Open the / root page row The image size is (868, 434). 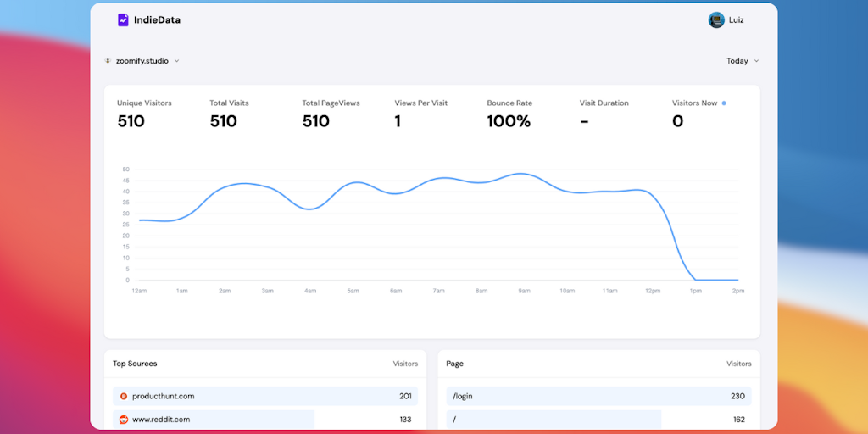point(599,420)
